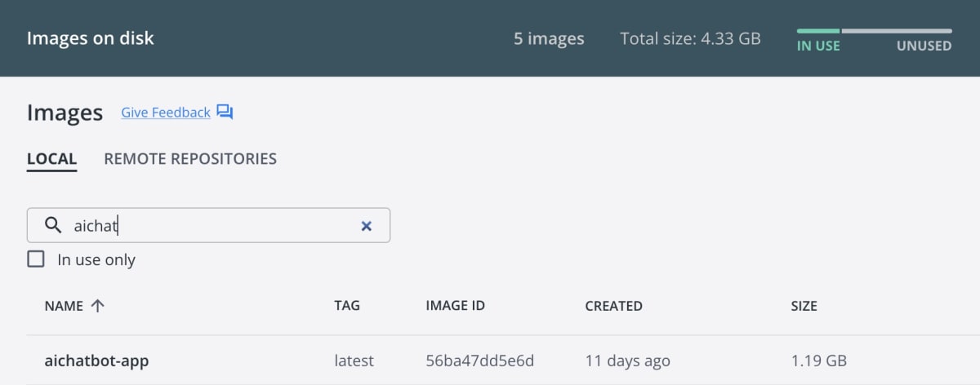The width and height of the screenshot is (980, 385).
Task: Sort by the CREATED column header
Action: pyautogui.click(x=614, y=306)
